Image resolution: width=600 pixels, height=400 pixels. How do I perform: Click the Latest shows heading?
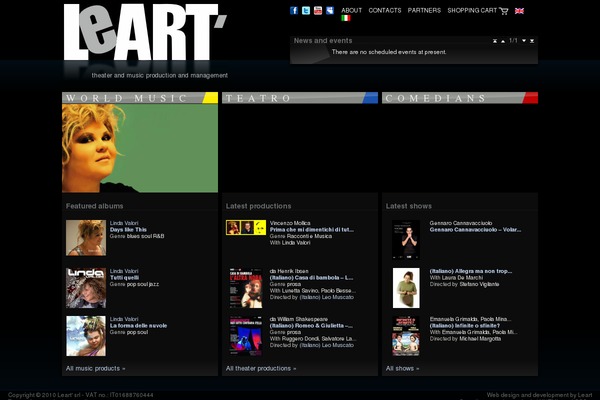pos(409,206)
